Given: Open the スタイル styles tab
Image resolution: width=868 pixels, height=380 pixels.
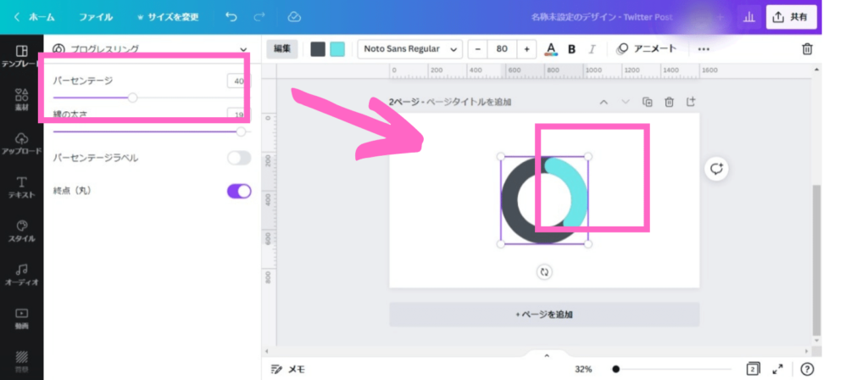Looking at the screenshot, I should tap(21, 231).
